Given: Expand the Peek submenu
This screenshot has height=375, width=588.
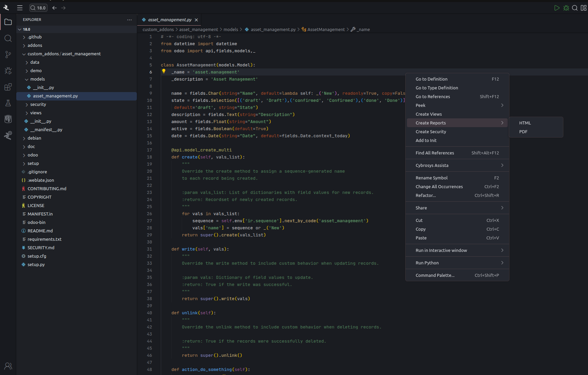Looking at the screenshot, I should coord(457,106).
